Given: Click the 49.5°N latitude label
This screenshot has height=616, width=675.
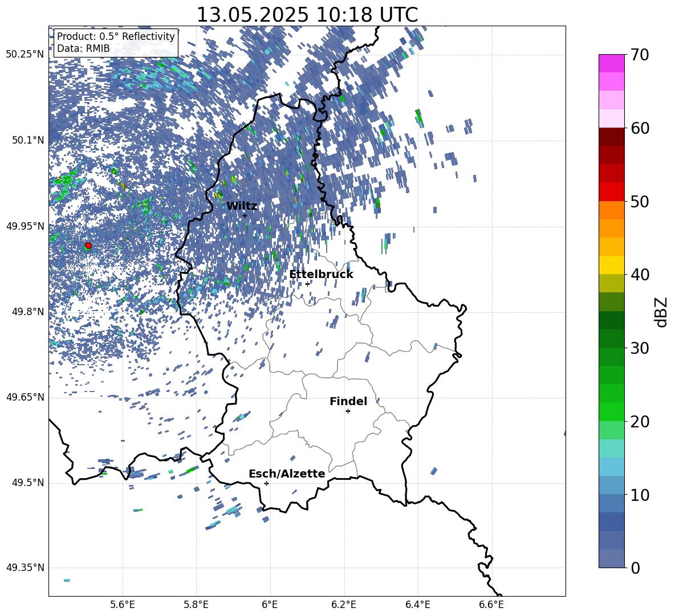Looking at the screenshot, I should coord(28,483).
